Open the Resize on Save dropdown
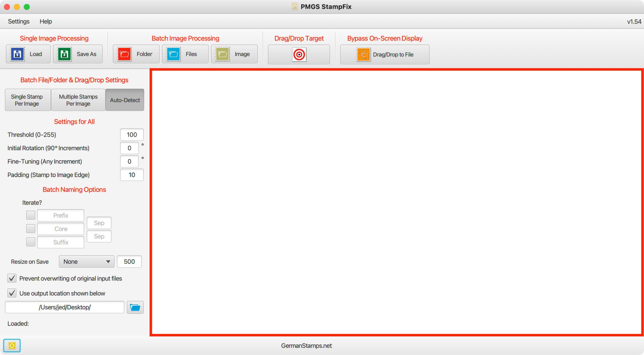 87,262
